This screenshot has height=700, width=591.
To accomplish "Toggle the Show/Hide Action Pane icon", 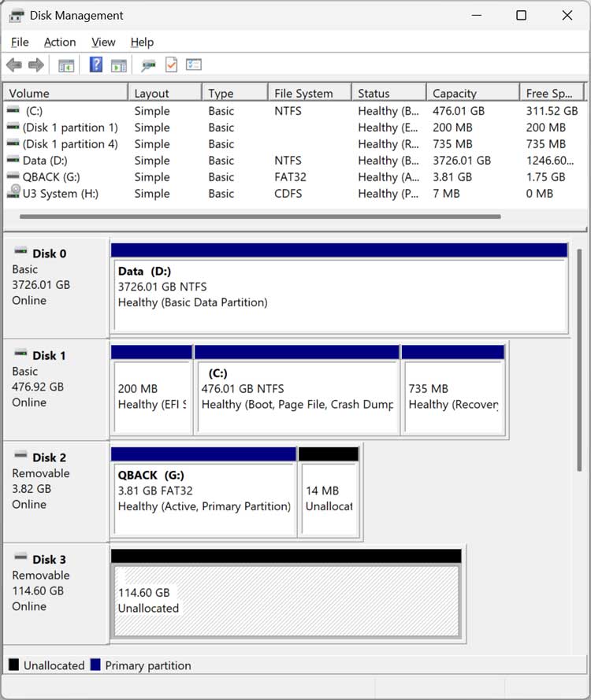I will point(119,65).
